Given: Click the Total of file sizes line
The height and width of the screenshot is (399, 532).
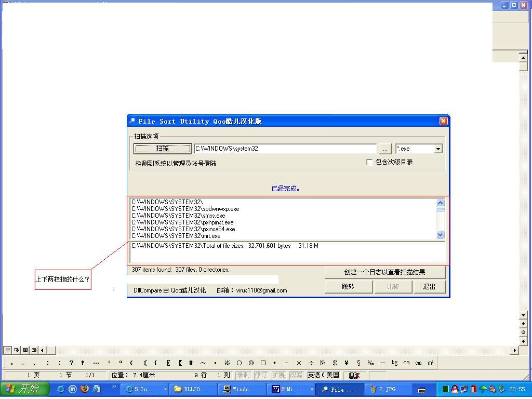Looking at the screenshot, I should pos(225,246).
